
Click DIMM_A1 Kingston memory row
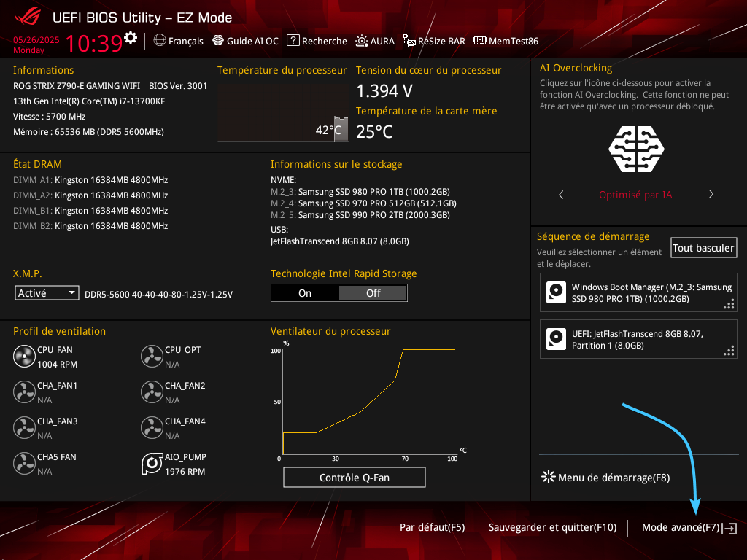(x=90, y=180)
